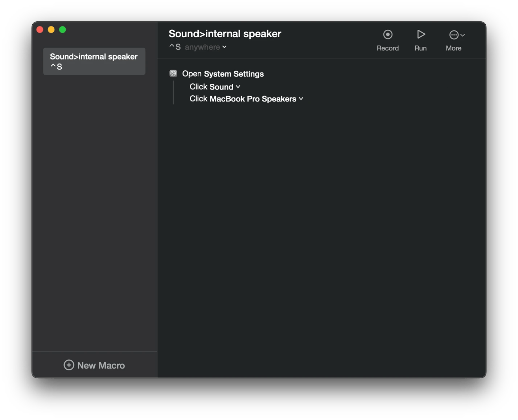
Task: Expand the MacBook Pro Speakers action chevron
Action: (301, 99)
